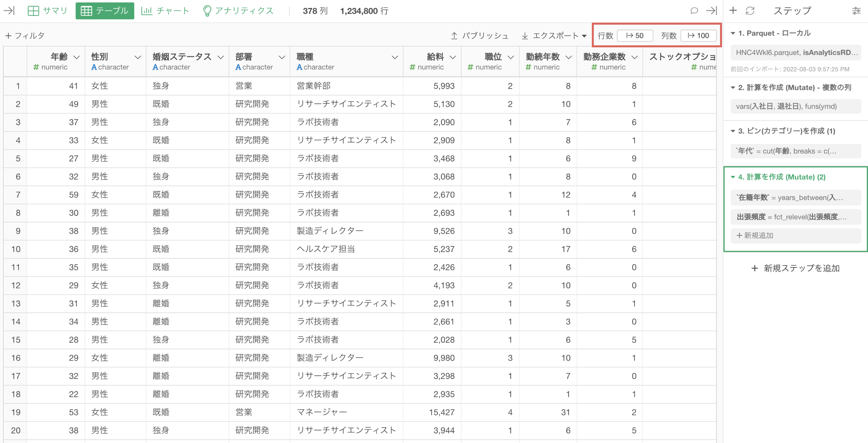868x443 pixels.
Task: Switch to the チャート view
Action: [x=165, y=11]
